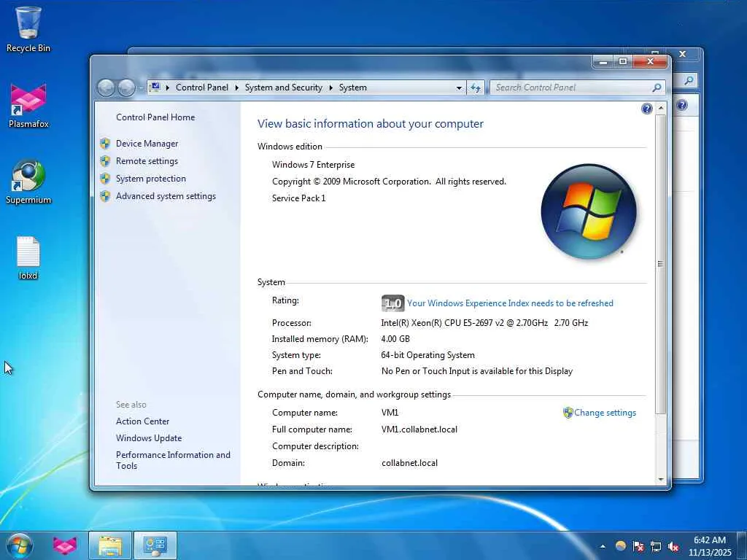Click System breadcrumb item
This screenshot has height=560, width=747.
point(353,87)
